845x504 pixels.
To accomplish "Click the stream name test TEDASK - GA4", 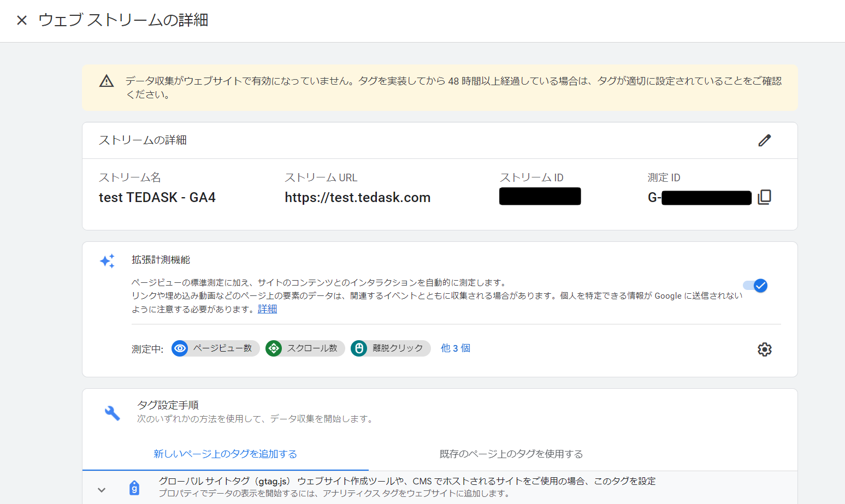I will 157,198.
